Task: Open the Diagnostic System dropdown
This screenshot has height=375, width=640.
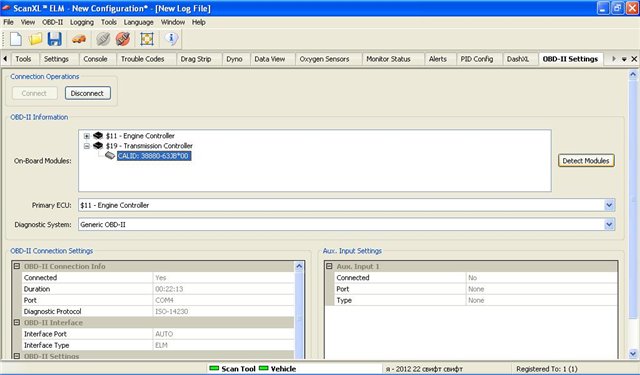Action: coord(609,224)
